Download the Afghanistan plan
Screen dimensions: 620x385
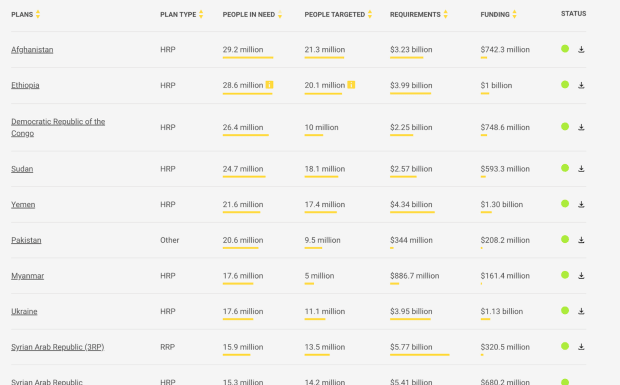581,49
